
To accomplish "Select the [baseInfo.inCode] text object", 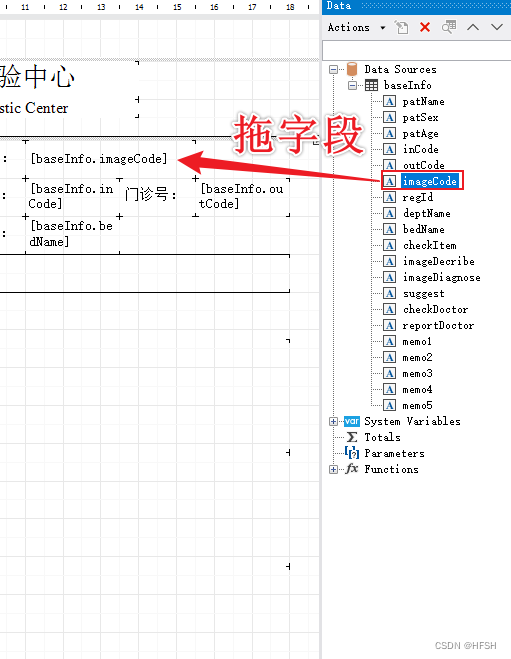I will 72,197.
